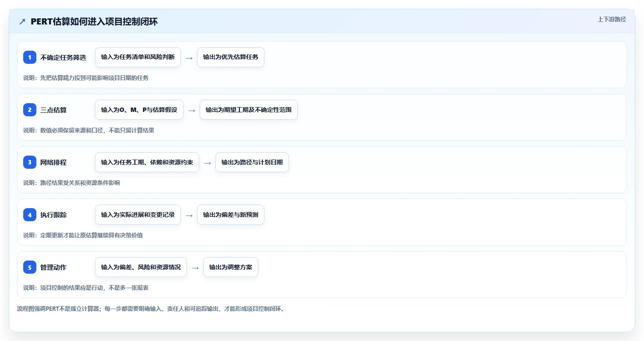Image resolution: width=644 pixels, height=341 pixels.
Task: Click the 管理动作 step name
Action: 53,267
